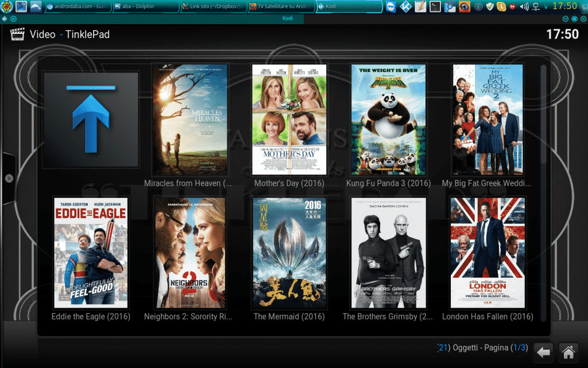Open The Mermaid poster
Viewport: 588px width, 368px height.
pyautogui.click(x=289, y=253)
